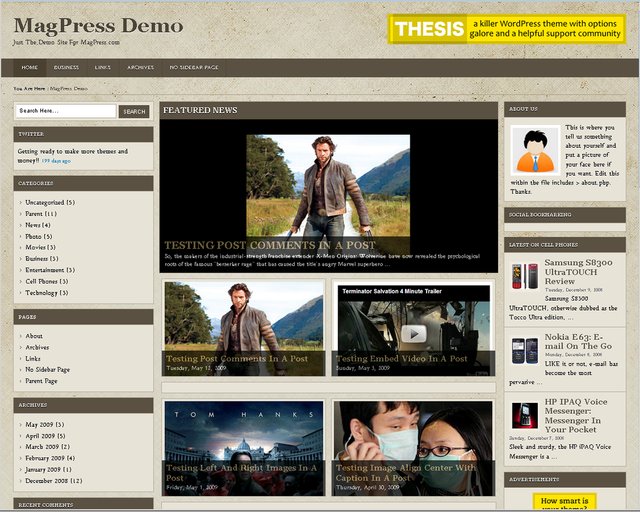Screen dimensions: 640x512
Task: Open Samsung S8300 UltraTOUCH Review title
Action: (x=578, y=272)
